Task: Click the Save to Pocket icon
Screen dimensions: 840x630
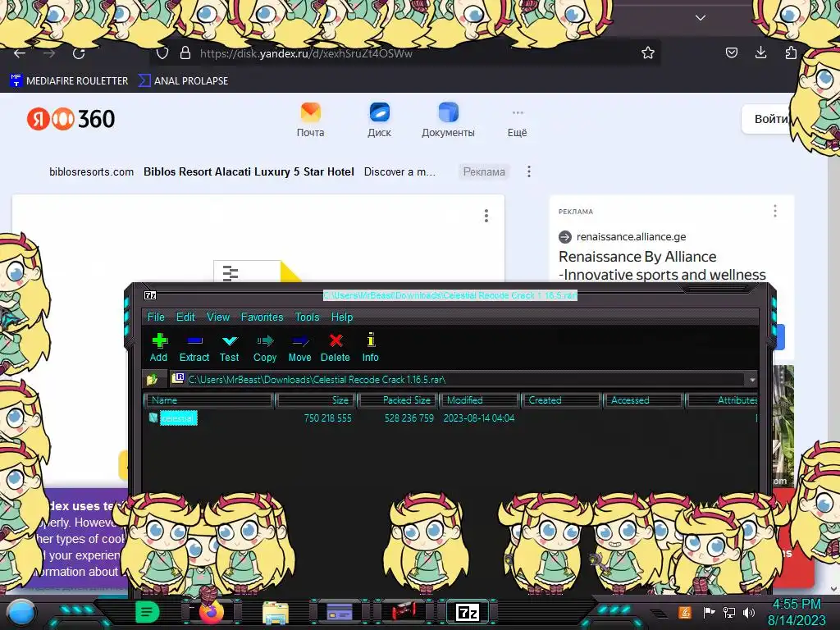Action: pos(731,52)
